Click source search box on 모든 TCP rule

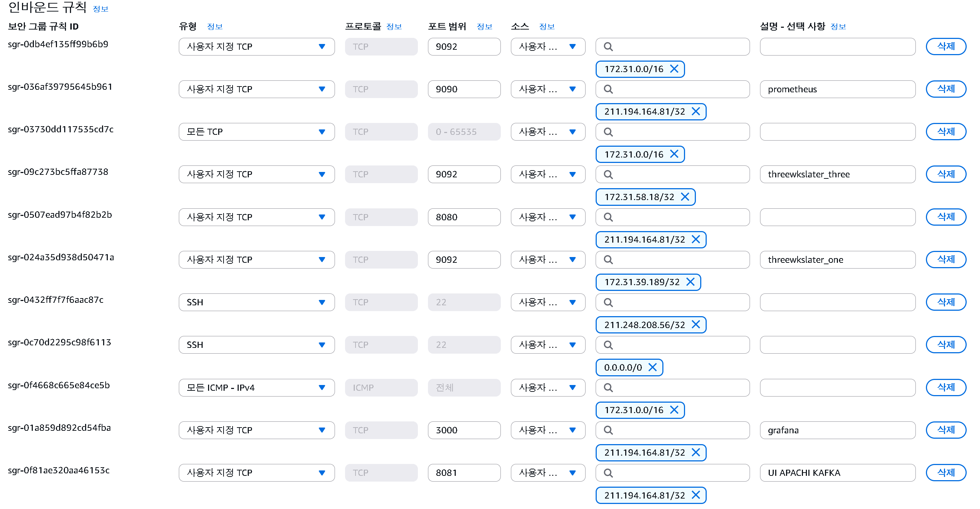pyautogui.click(x=672, y=132)
